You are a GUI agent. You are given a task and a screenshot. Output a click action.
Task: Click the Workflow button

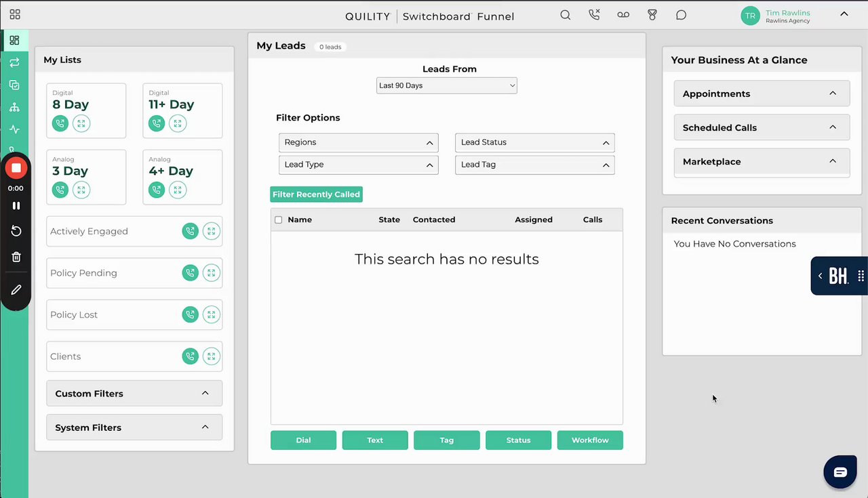590,440
